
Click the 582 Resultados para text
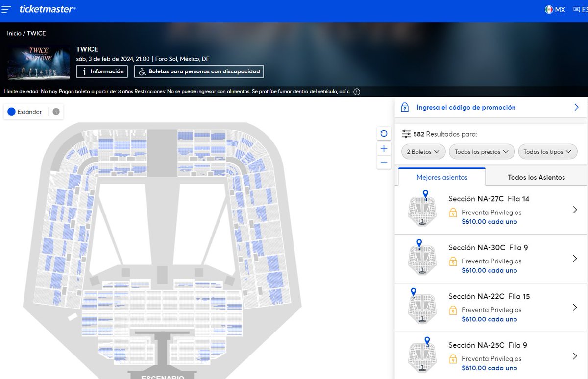[x=445, y=134]
